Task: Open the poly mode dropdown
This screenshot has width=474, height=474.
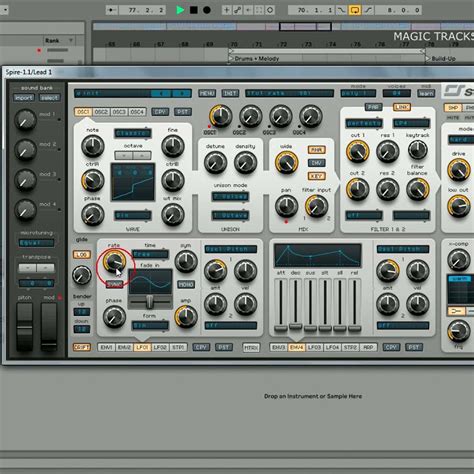Action: 358,93
